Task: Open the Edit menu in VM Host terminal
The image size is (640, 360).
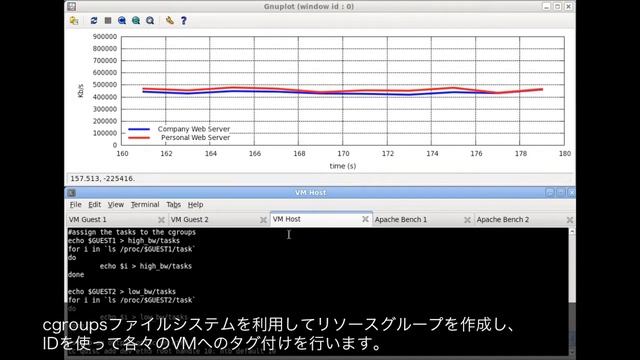Action: click(94, 204)
